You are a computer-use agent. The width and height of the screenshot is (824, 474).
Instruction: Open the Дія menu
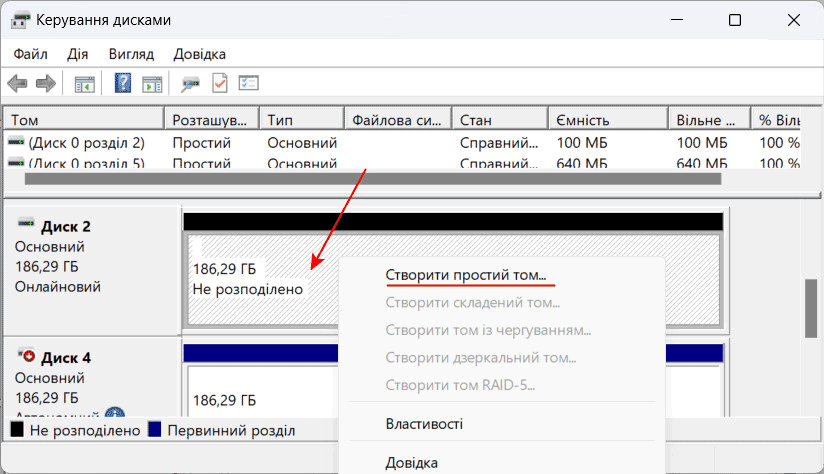pos(78,54)
